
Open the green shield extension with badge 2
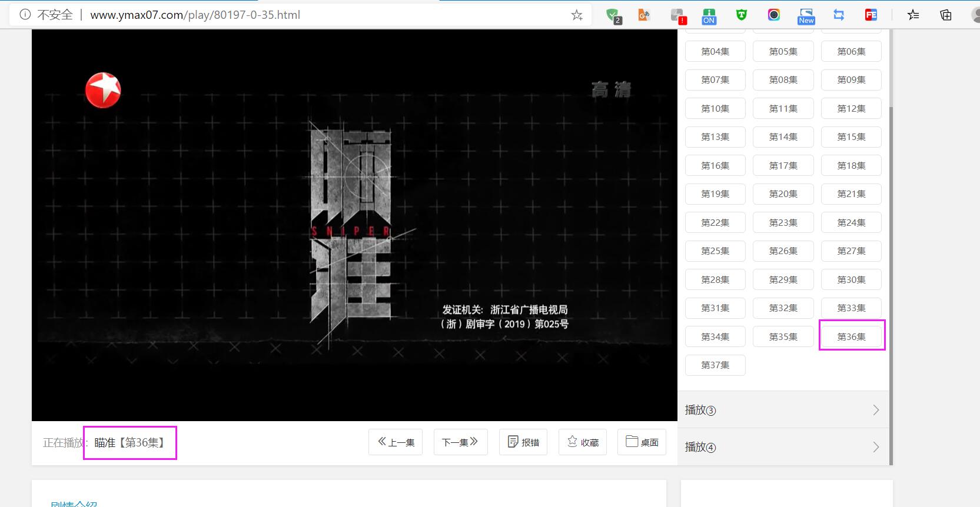click(x=614, y=16)
